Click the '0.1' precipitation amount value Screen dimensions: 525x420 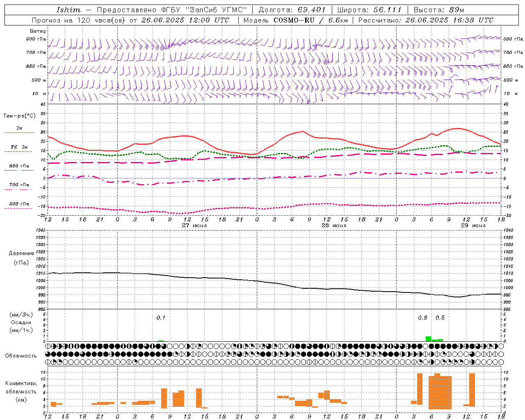pyautogui.click(x=161, y=317)
